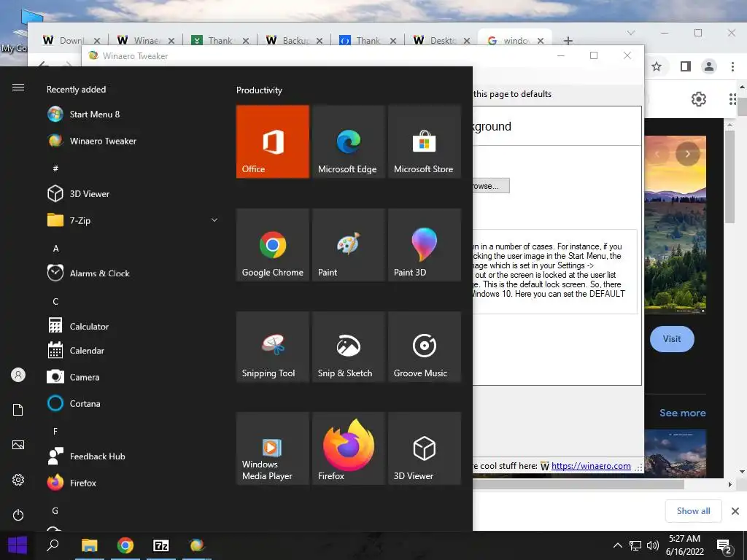This screenshot has width=747, height=560.
Task: Open the tab search chevron in Chrome
Action: click(631, 33)
